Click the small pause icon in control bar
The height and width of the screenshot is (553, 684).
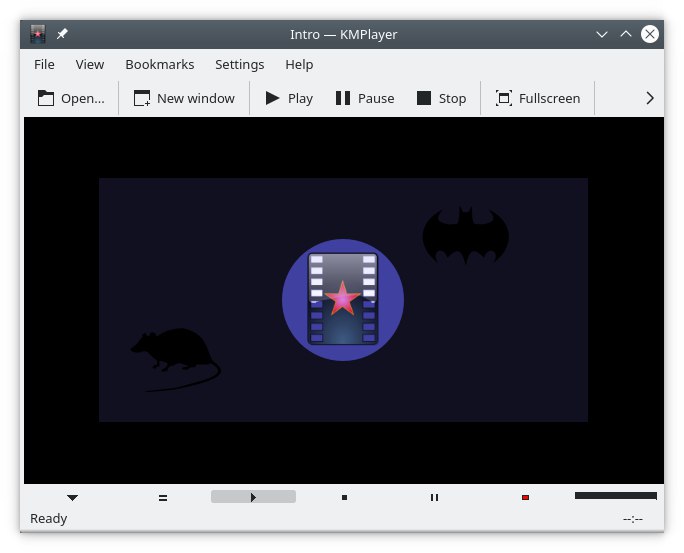click(x=434, y=498)
